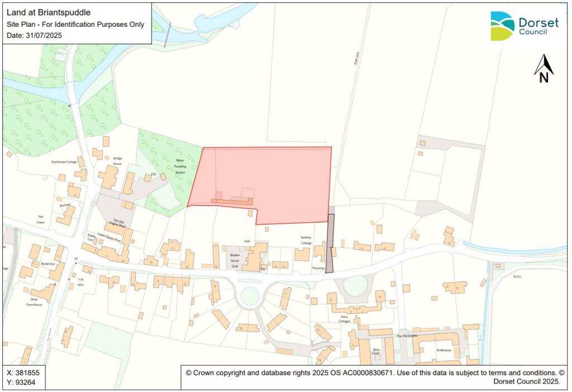
Task: Click the Water Pumping Station label
Action: coord(180,166)
